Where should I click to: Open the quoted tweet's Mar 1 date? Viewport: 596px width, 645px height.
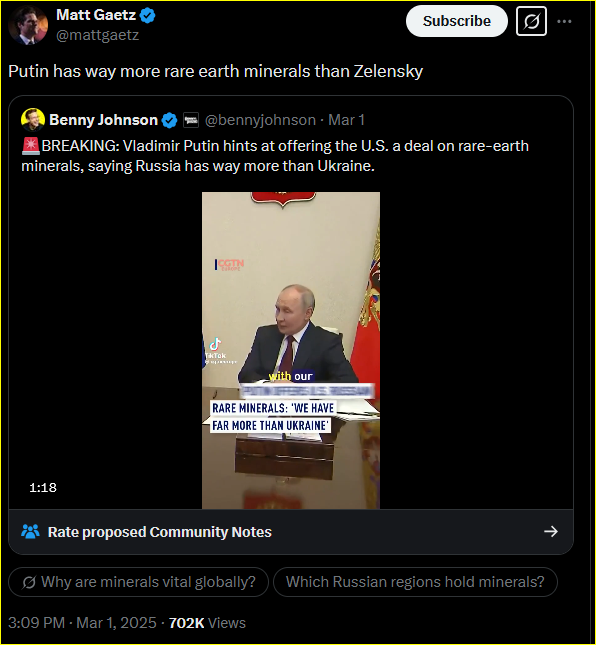pyautogui.click(x=346, y=120)
